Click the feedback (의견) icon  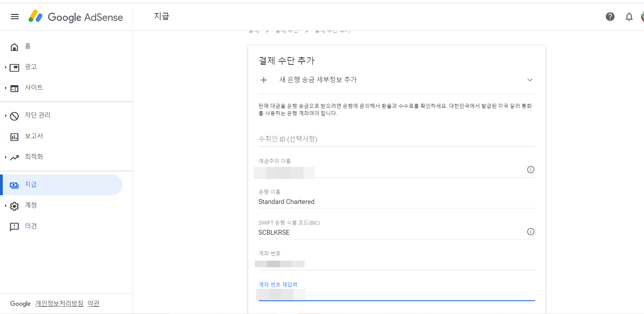(14, 227)
